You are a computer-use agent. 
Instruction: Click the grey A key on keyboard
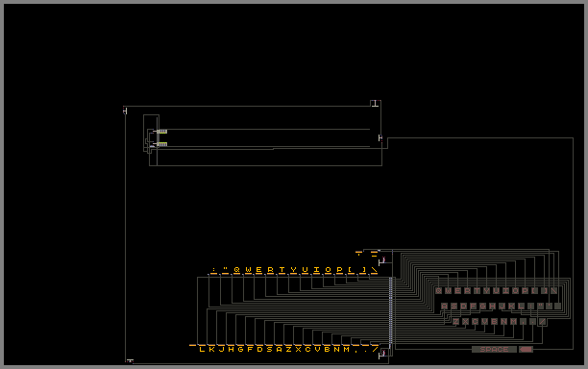click(445, 306)
